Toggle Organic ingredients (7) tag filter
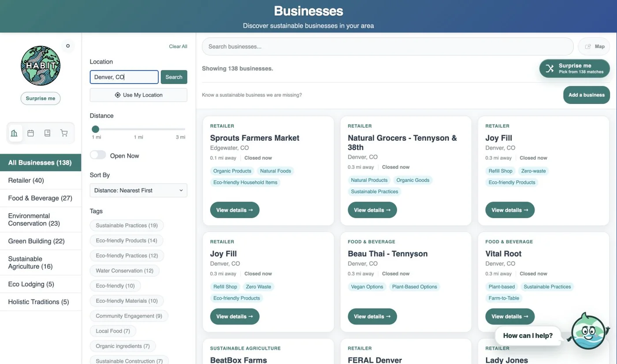Viewport: 617px width, 364px height. tap(123, 346)
